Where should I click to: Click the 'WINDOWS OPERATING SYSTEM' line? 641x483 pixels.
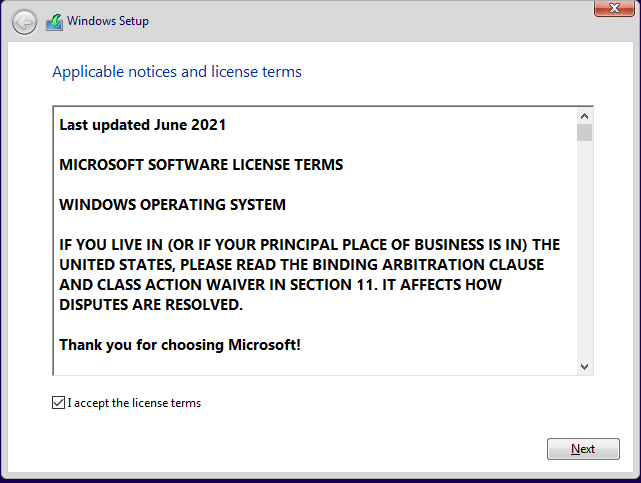(x=173, y=205)
